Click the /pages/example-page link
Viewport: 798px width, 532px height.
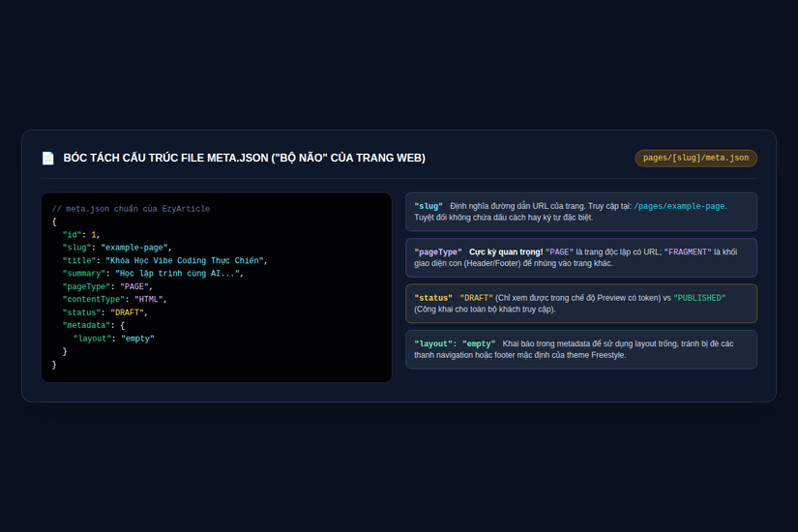click(x=679, y=206)
